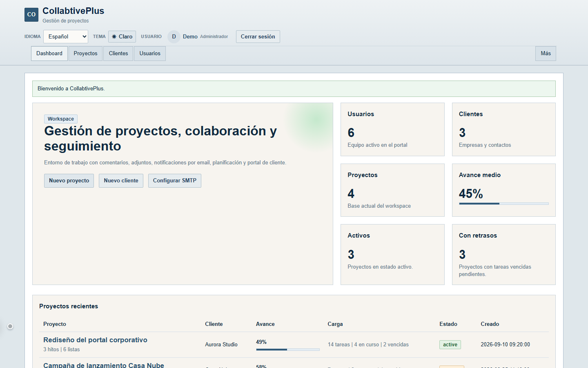Click the Clientes card heading

471,114
